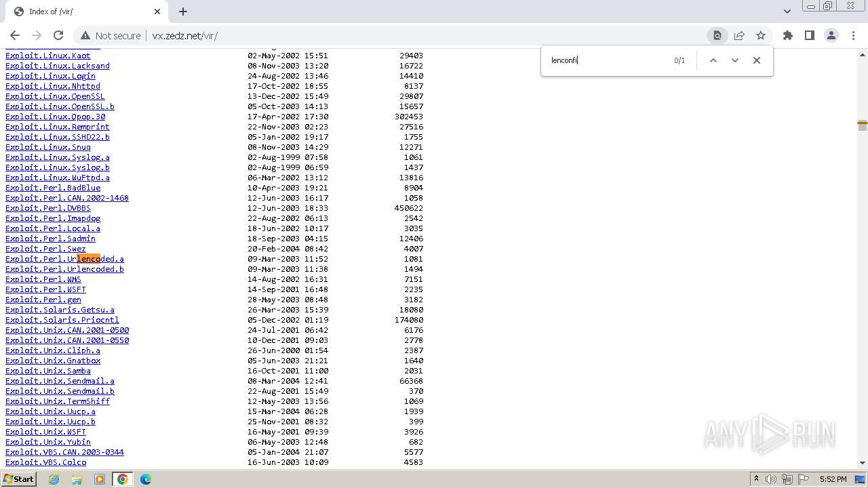Open the Exploit.VBS.Colco link
Viewport: 868px width, 488px height.
click(46, 462)
